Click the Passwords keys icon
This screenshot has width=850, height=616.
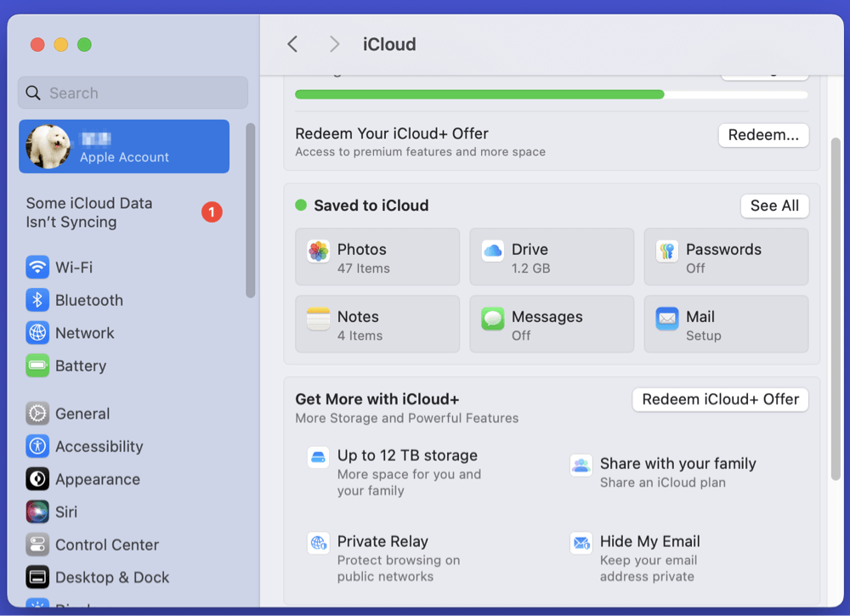pos(667,251)
